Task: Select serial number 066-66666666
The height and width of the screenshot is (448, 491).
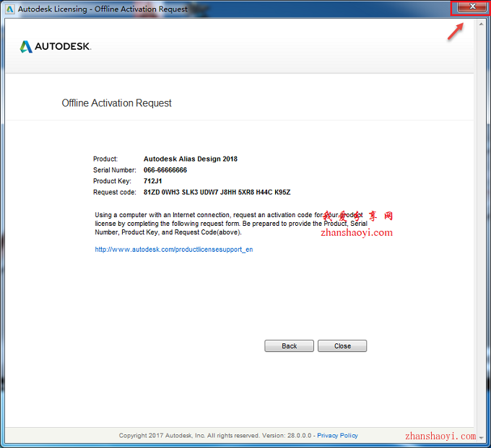Action: [x=165, y=170]
